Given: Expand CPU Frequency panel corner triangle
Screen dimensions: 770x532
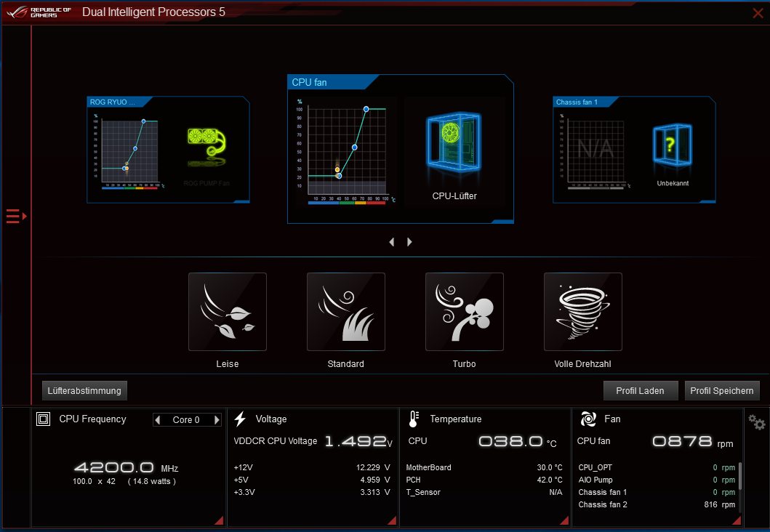Looking at the screenshot, I should coord(220,520).
